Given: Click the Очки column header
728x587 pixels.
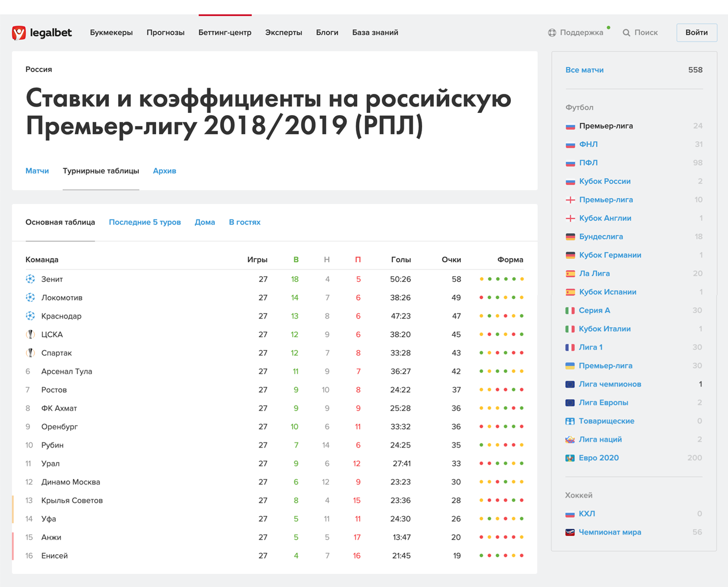Looking at the screenshot, I should pos(451,260).
